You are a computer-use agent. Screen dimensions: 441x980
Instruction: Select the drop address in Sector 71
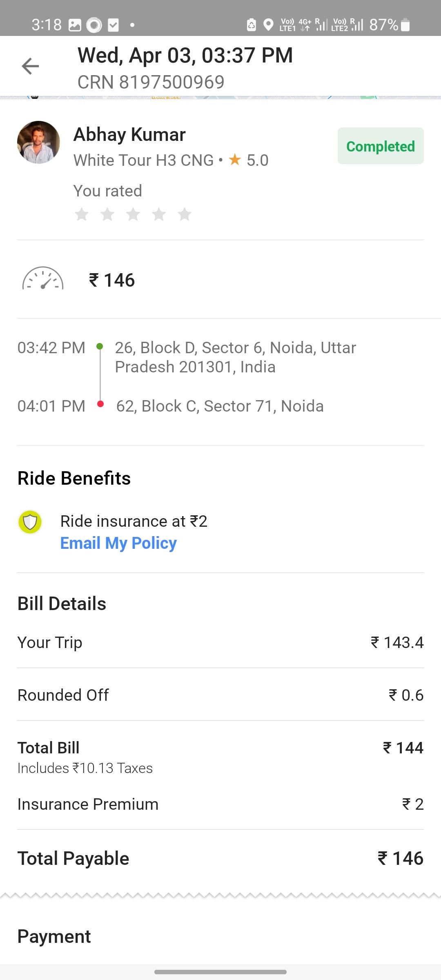coord(220,406)
